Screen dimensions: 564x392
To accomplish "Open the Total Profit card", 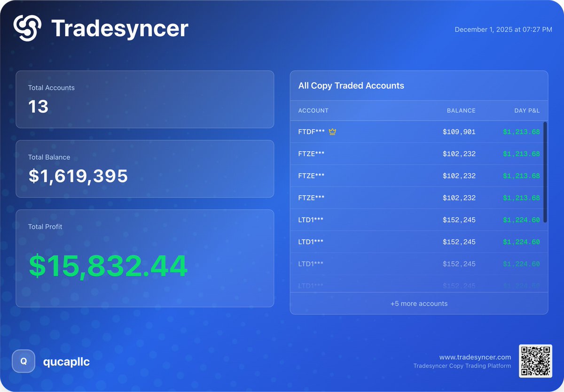I will (144, 257).
